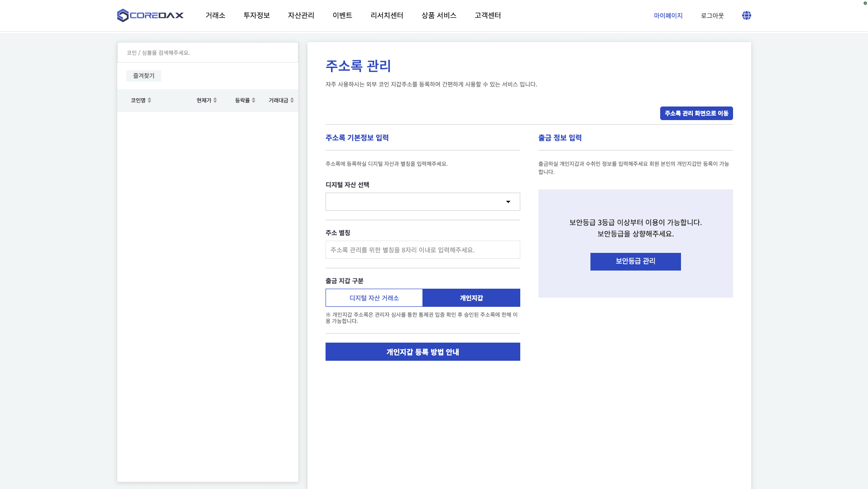Screen dimensions: 868x489
Task: Click the 보안등급 관리 button
Action: tap(635, 261)
